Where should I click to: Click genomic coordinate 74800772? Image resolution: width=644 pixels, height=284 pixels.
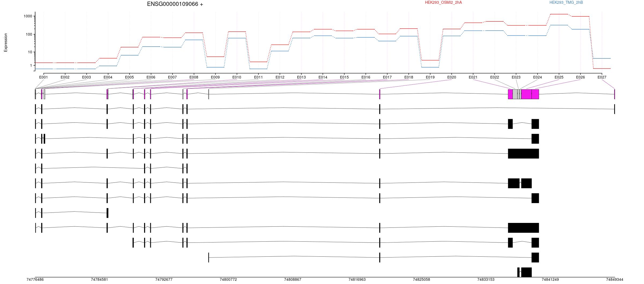[228, 279]
